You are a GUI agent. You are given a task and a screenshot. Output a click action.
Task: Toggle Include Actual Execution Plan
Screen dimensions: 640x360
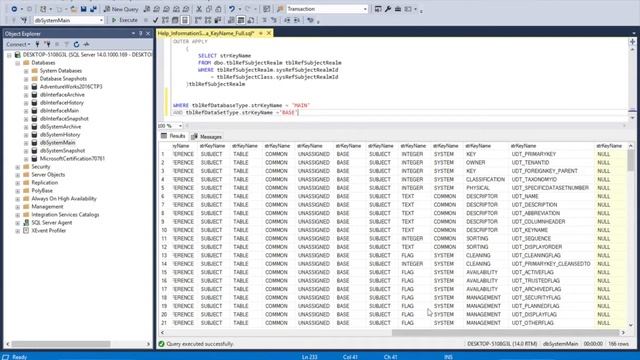point(198,20)
